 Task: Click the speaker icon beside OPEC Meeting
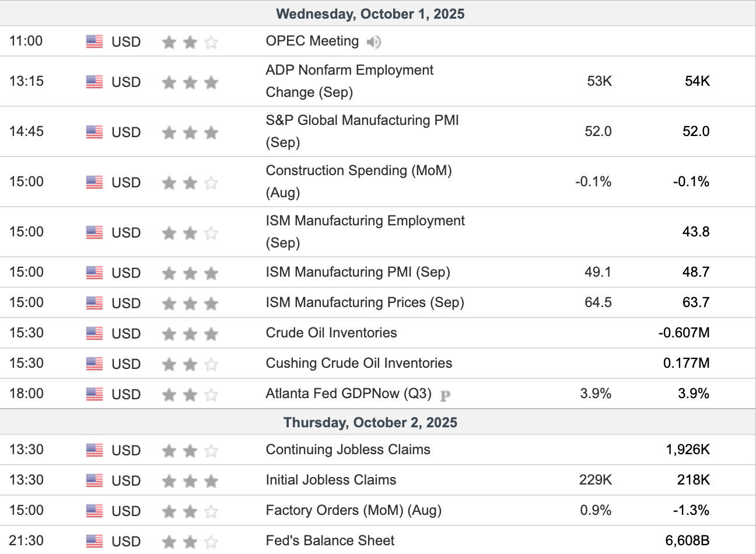[x=373, y=42]
